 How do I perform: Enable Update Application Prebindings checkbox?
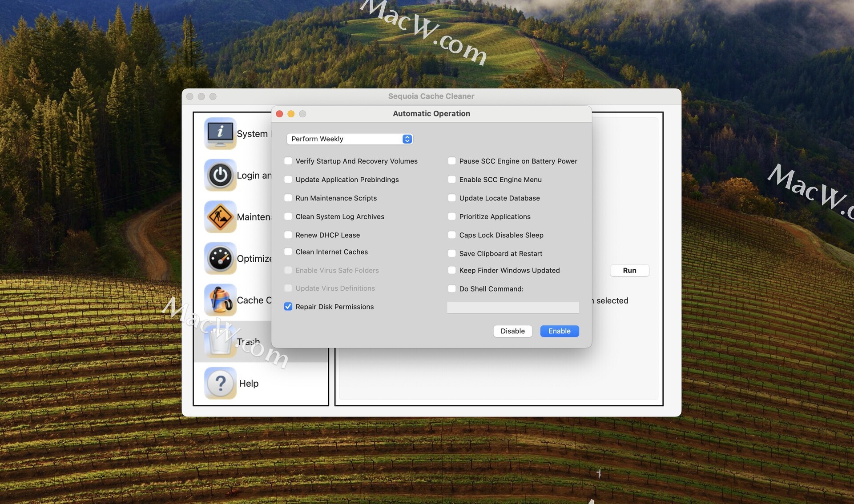pos(288,180)
